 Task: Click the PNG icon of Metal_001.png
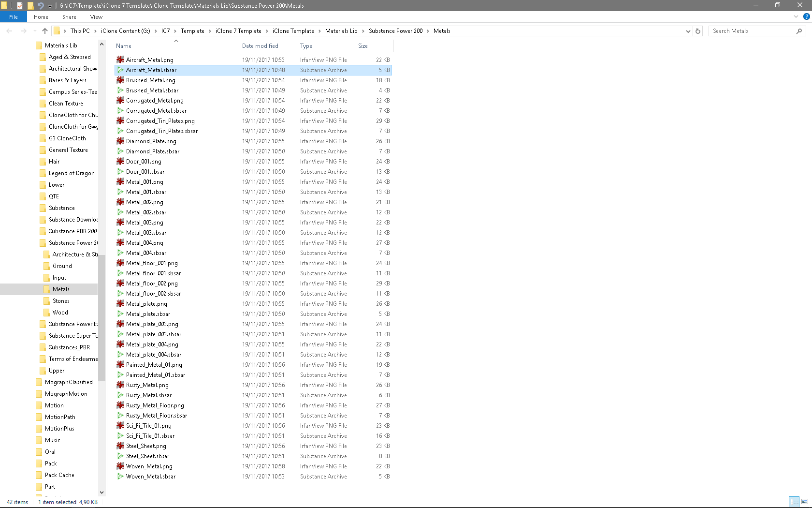(x=120, y=181)
